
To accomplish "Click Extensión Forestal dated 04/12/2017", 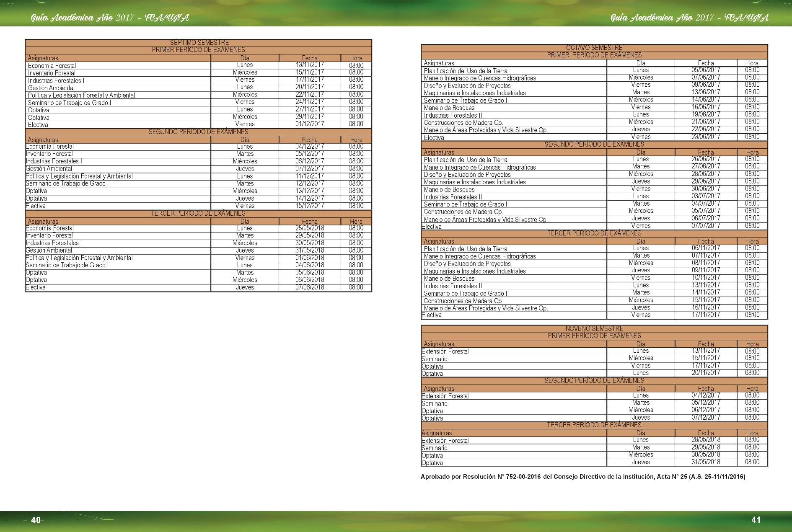I will [x=445, y=396].
